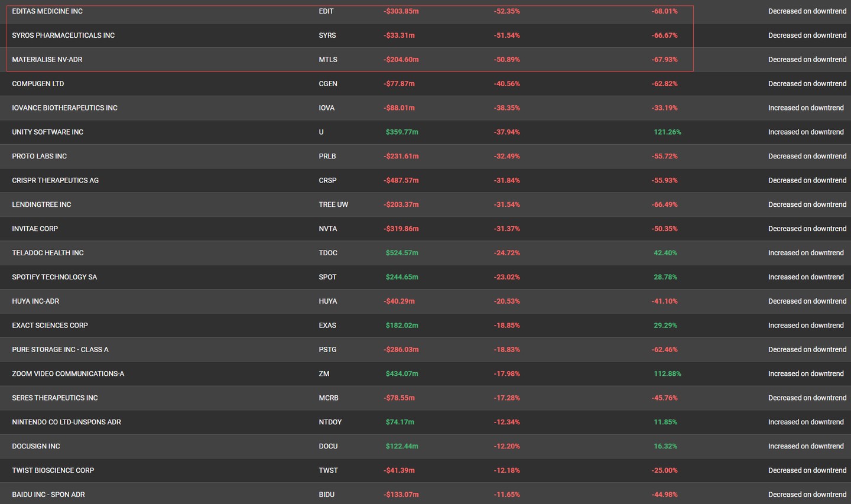Open SPOTIFY TECHNOLOGY SA entry
The width and height of the screenshot is (851, 504).
54,277
